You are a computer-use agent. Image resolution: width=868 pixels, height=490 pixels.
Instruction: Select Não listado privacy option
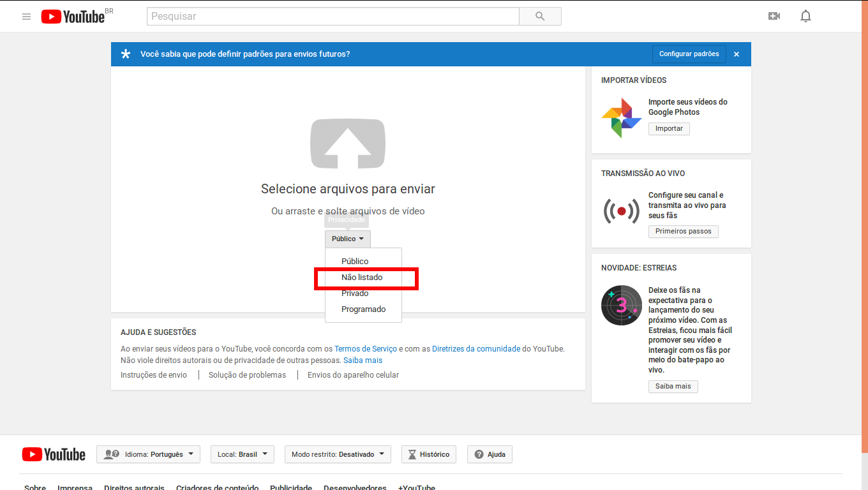pyautogui.click(x=362, y=278)
